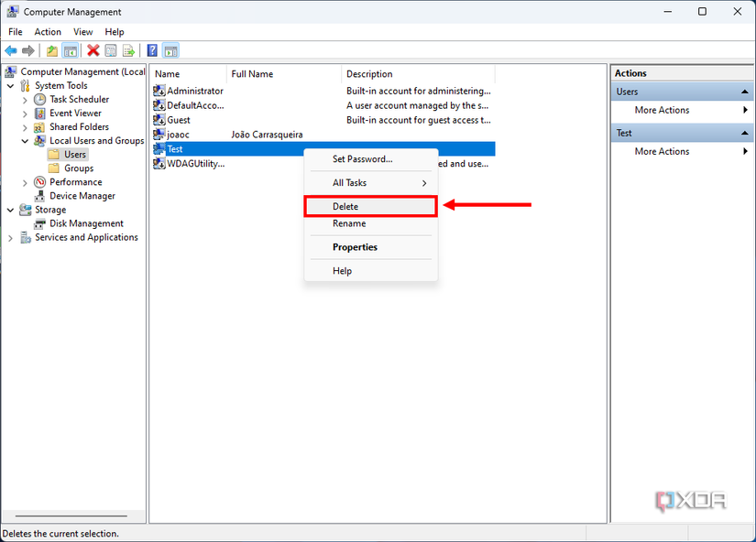Expand the Task Scheduler node
This screenshot has height=542, width=756.
25,100
